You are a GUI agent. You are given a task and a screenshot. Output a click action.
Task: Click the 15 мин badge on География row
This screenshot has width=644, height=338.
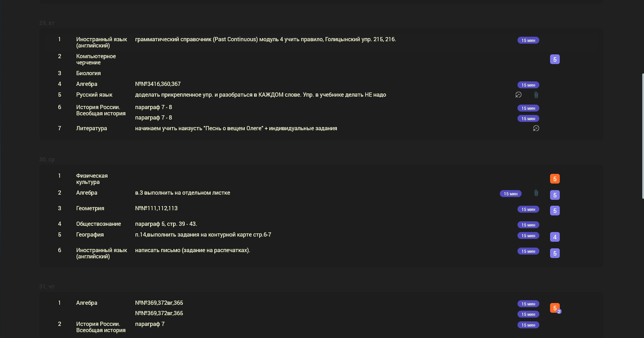pos(528,235)
